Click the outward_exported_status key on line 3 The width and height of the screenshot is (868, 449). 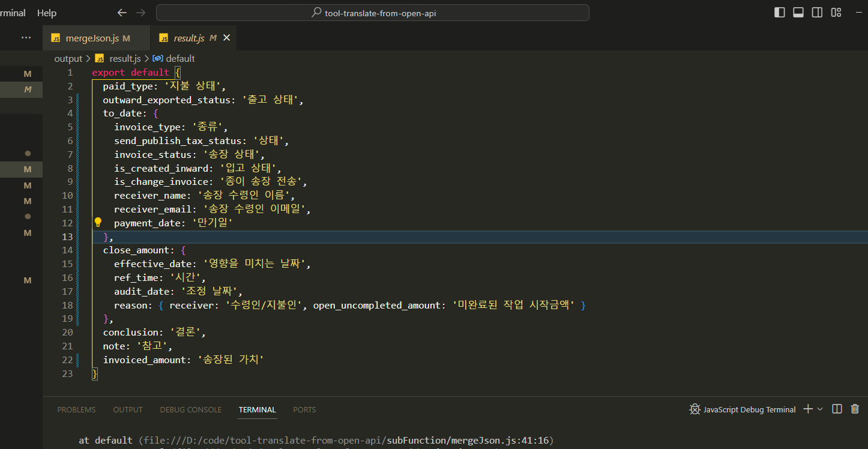click(x=167, y=100)
